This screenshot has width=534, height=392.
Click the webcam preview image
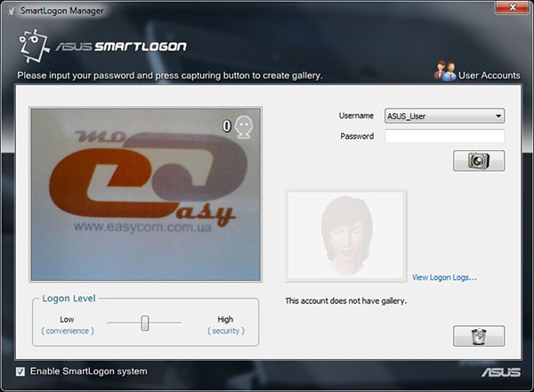(x=148, y=192)
